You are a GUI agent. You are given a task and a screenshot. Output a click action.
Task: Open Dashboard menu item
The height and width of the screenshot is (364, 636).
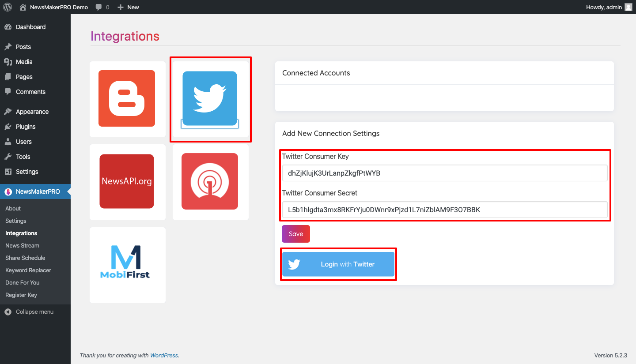pos(35,27)
